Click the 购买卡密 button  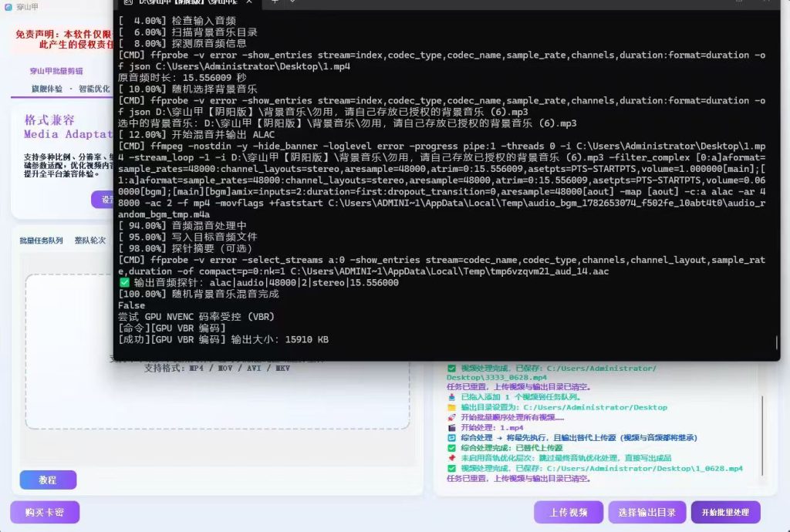(45, 513)
